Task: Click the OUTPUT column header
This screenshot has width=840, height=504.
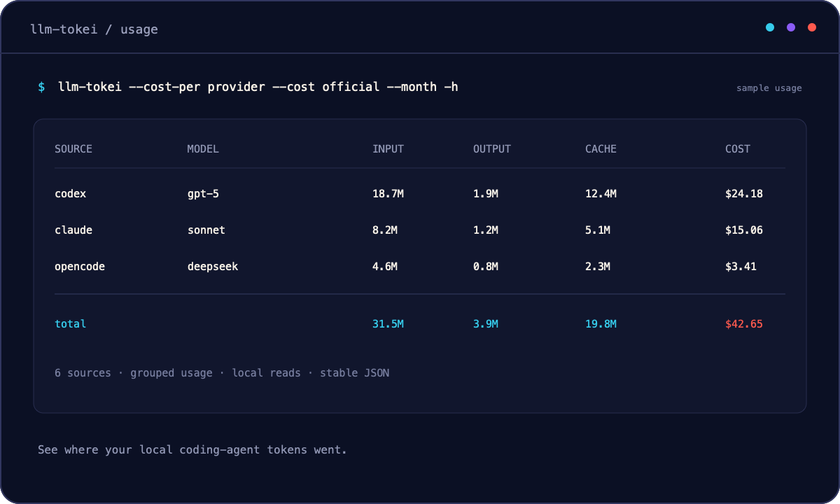Action: coord(492,149)
